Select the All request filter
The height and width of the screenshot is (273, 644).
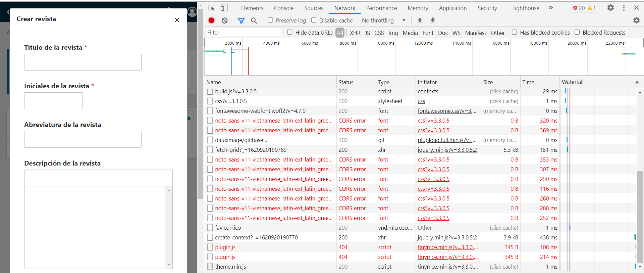[340, 33]
